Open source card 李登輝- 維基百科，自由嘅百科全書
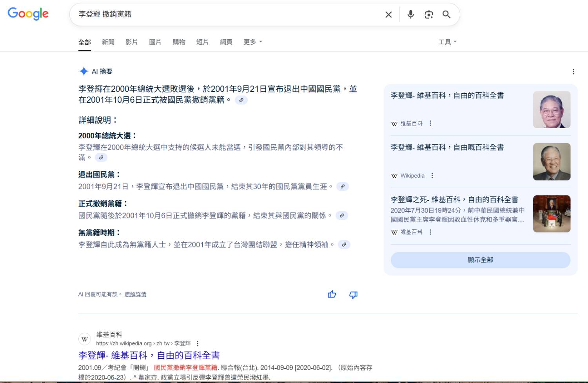The width and height of the screenshot is (588, 383). click(x=447, y=147)
